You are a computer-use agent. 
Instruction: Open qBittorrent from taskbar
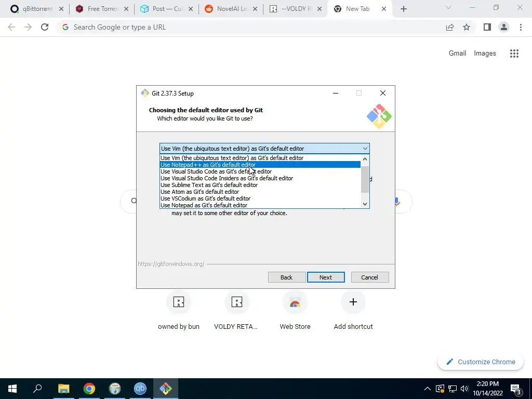coord(140,389)
